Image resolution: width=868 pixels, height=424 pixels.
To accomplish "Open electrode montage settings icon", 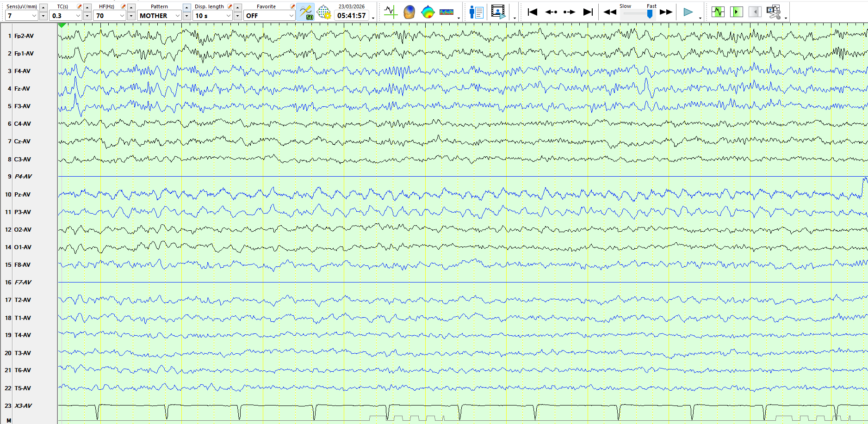I will click(324, 12).
